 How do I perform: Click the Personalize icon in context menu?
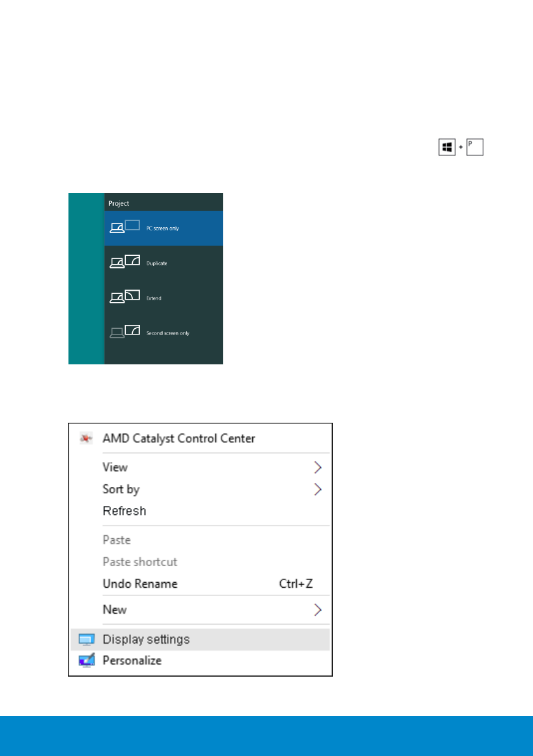click(x=85, y=661)
